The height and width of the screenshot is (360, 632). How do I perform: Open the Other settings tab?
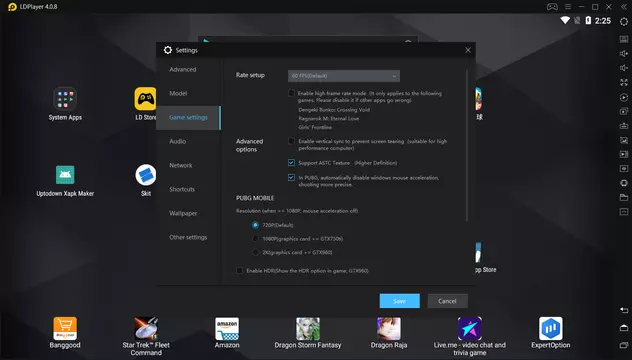coord(188,237)
